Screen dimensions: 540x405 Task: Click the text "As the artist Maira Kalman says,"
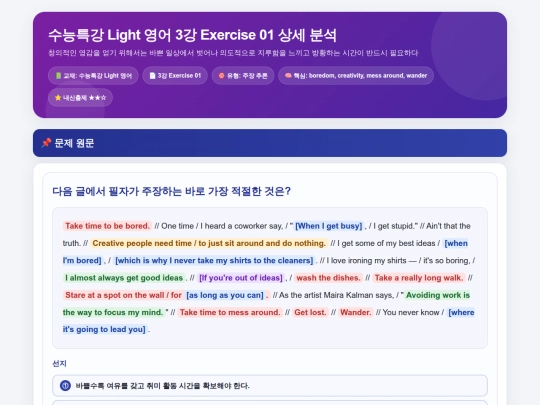[x=336, y=295]
